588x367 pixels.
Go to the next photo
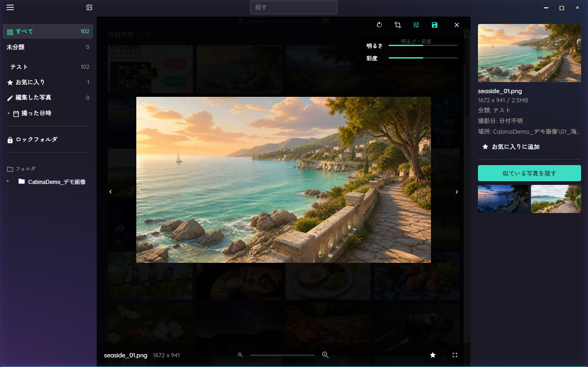(x=457, y=192)
